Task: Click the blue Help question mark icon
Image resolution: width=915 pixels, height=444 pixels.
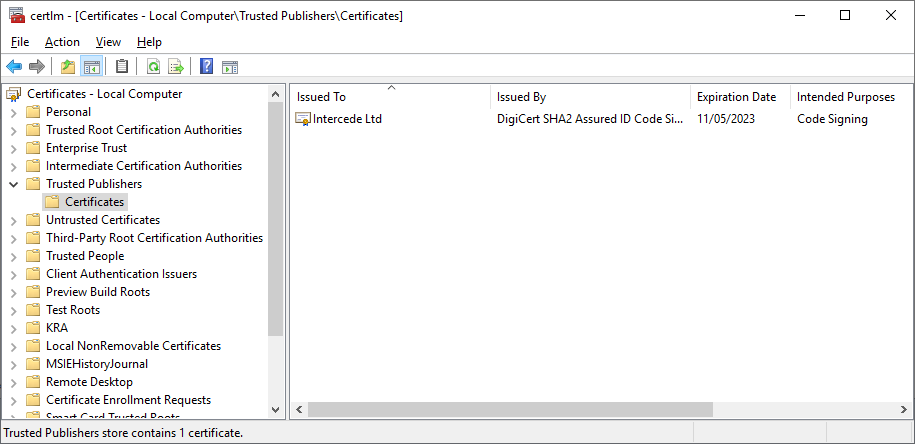Action: coord(206,67)
